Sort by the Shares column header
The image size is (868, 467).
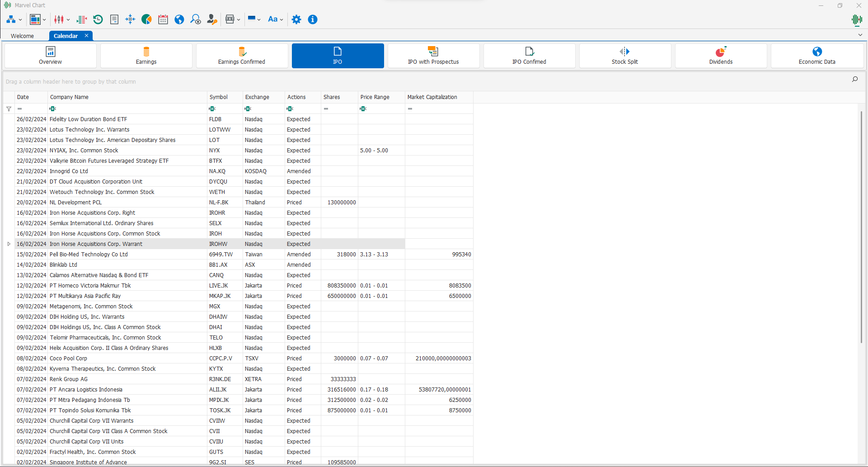340,97
